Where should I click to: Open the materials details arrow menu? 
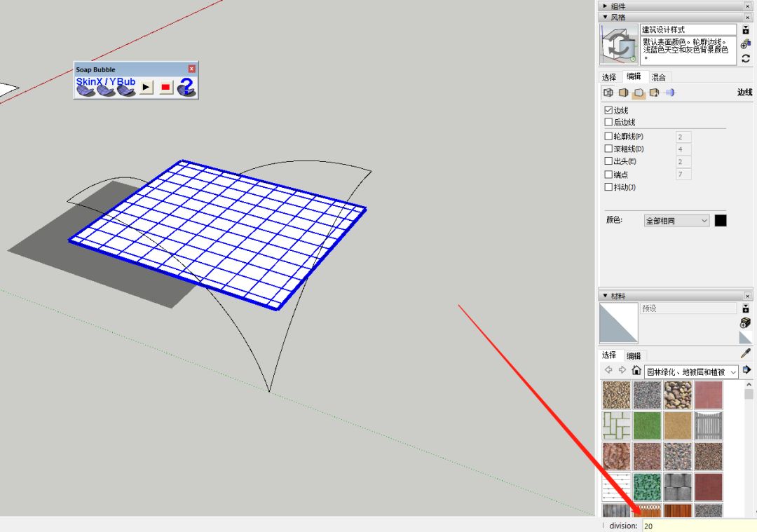746,370
